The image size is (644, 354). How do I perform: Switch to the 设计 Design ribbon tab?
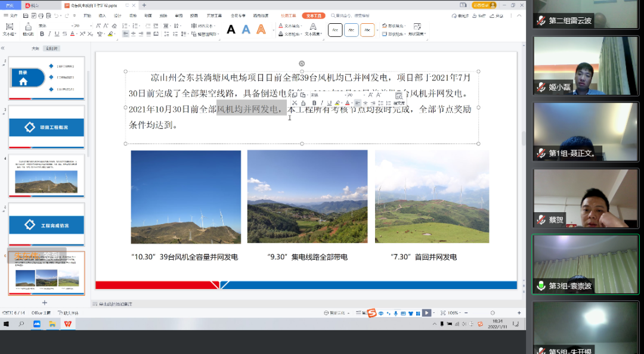(117, 15)
